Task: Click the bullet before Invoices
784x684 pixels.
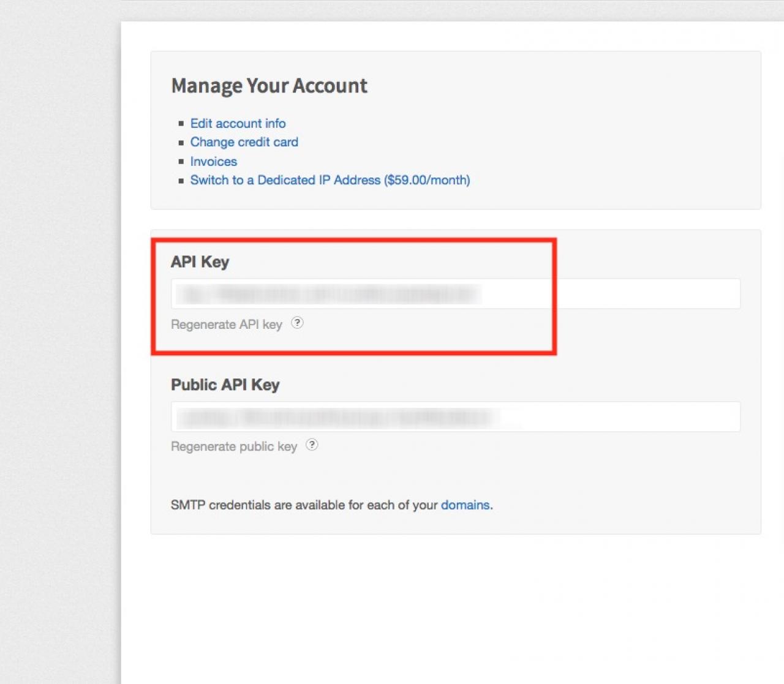Action: point(181,162)
